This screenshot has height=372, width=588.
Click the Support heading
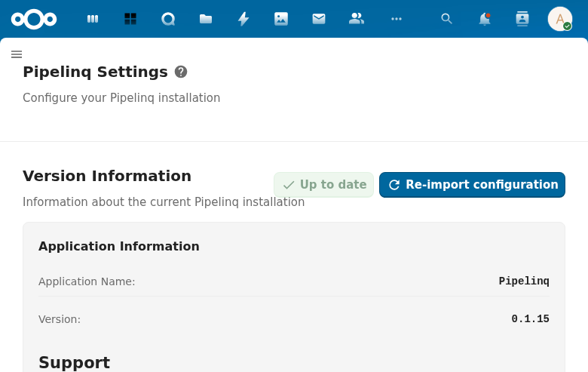pos(74,363)
